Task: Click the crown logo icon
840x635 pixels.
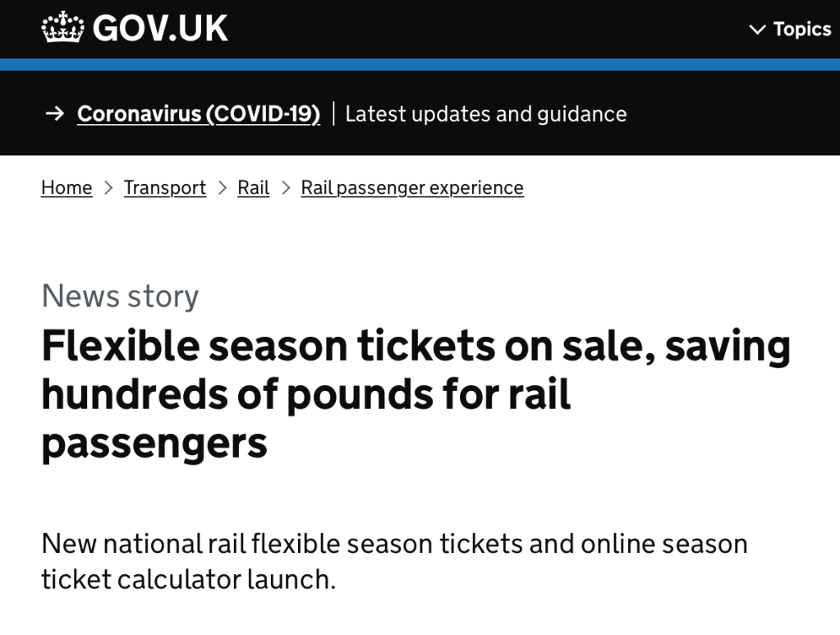Action: coord(62,29)
